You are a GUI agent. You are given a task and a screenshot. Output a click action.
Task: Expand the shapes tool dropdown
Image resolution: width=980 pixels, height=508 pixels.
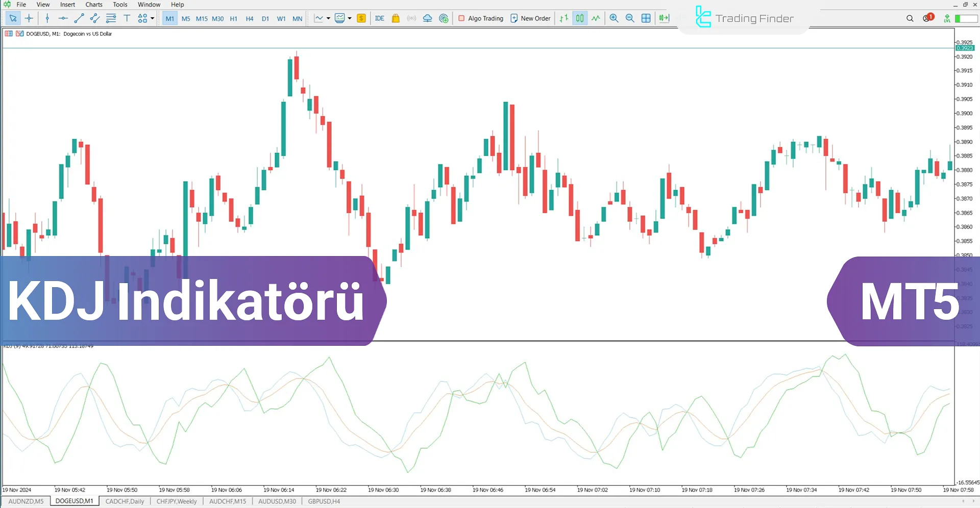152,18
